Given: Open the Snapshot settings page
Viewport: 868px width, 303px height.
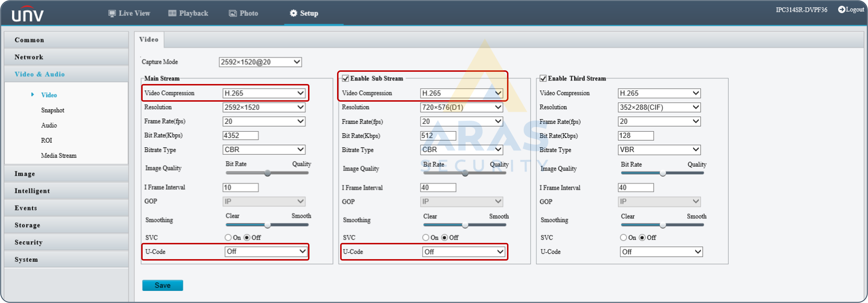Looking at the screenshot, I should (53, 110).
